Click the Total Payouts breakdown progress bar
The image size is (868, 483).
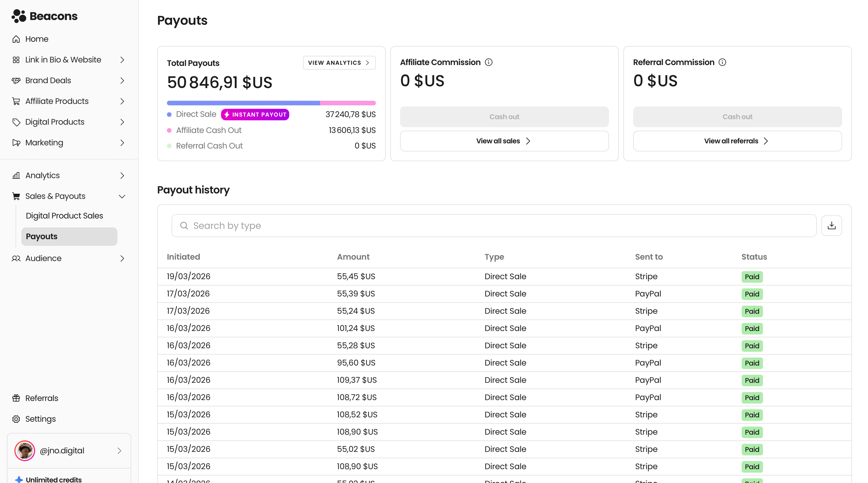pos(271,103)
